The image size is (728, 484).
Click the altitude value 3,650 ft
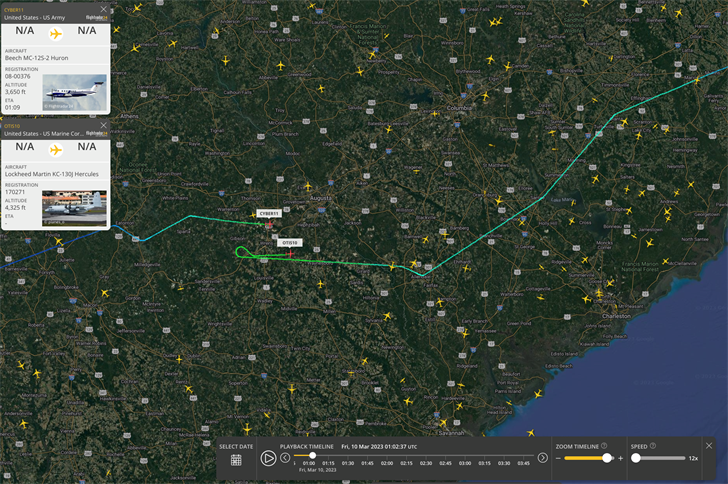coord(15,92)
